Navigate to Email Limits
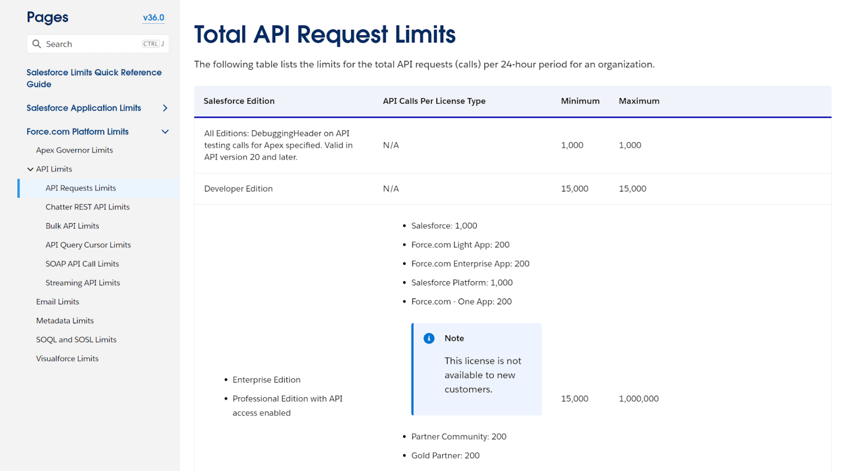868x471 pixels. pos(58,302)
